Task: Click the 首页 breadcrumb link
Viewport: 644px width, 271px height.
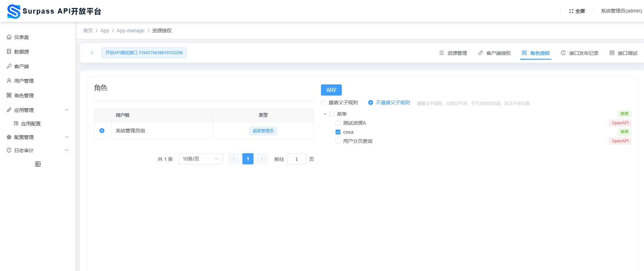Action: click(x=88, y=31)
